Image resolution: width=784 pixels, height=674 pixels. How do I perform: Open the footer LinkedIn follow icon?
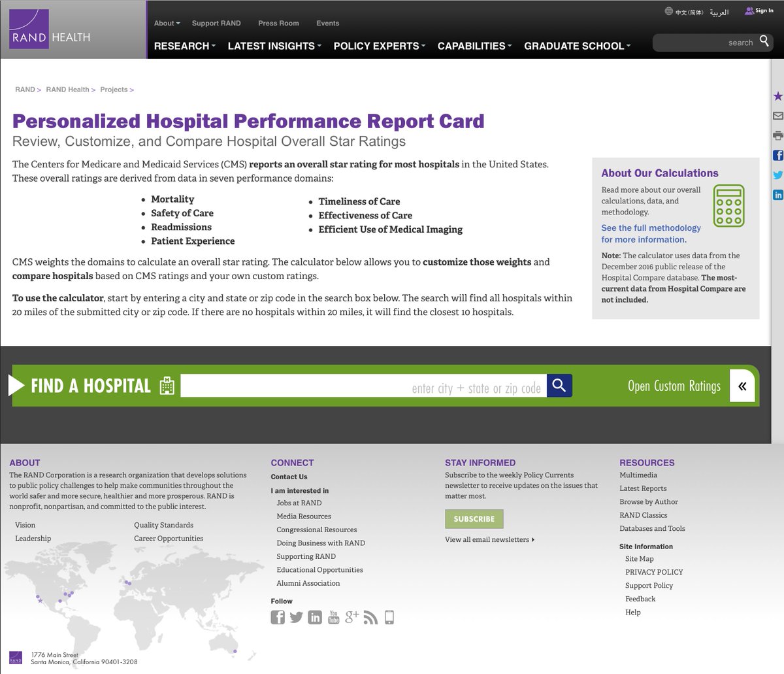[315, 617]
